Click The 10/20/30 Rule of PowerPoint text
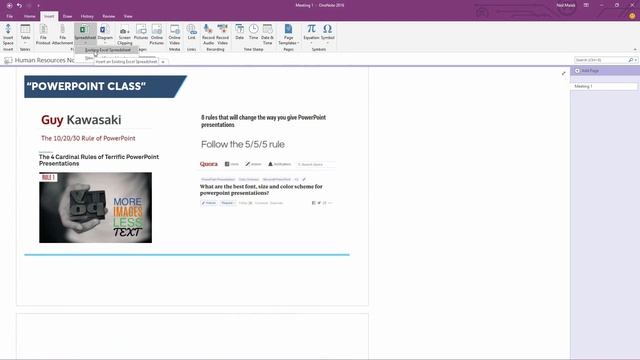The width and height of the screenshot is (640, 360). [x=88, y=138]
